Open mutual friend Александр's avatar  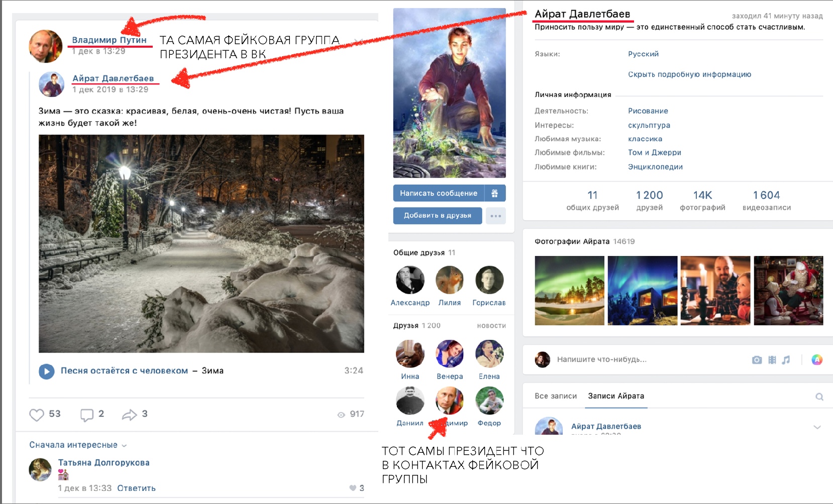(410, 280)
